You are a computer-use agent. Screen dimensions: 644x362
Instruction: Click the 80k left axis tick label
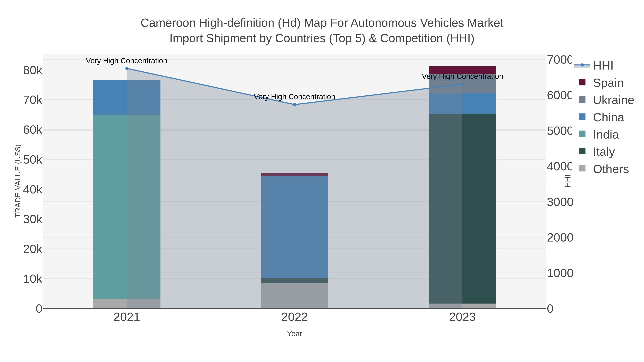[x=33, y=70]
